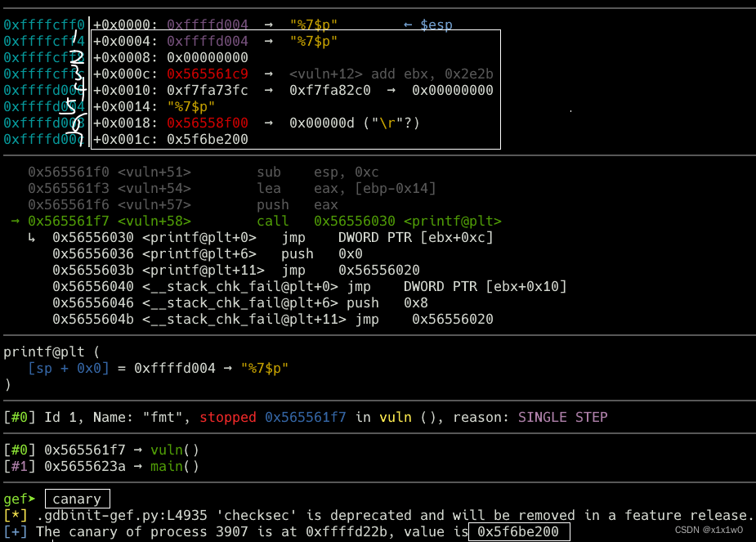Click the gef prompt
The width and height of the screenshot is (756, 542).
tap(20, 499)
